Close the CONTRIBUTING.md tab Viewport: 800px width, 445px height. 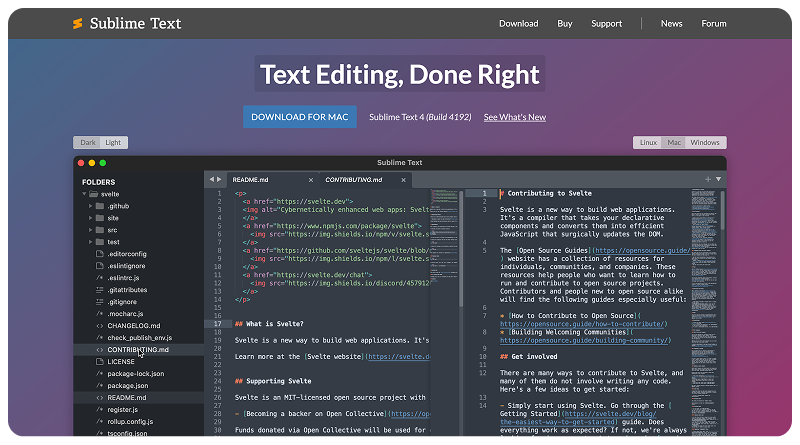click(403, 180)
